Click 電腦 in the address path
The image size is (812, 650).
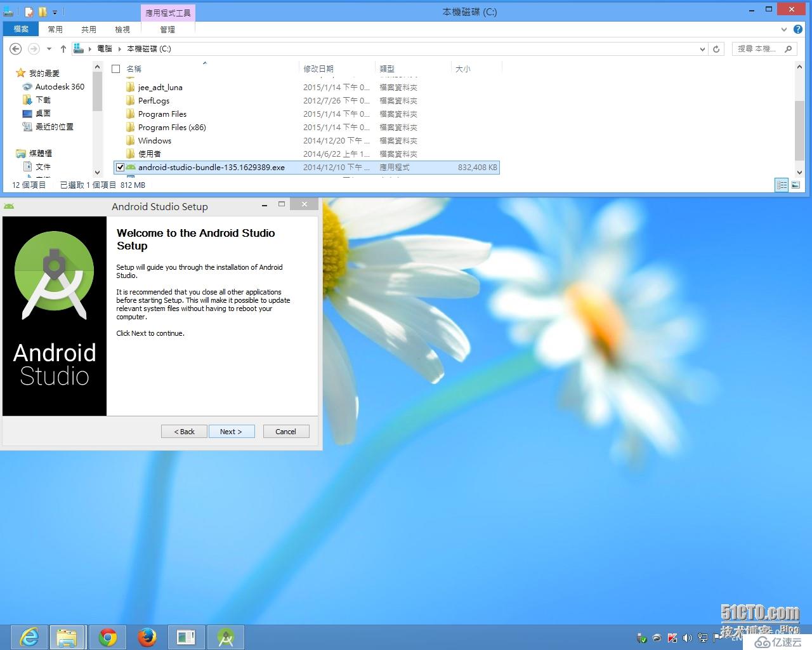point(105,49)
